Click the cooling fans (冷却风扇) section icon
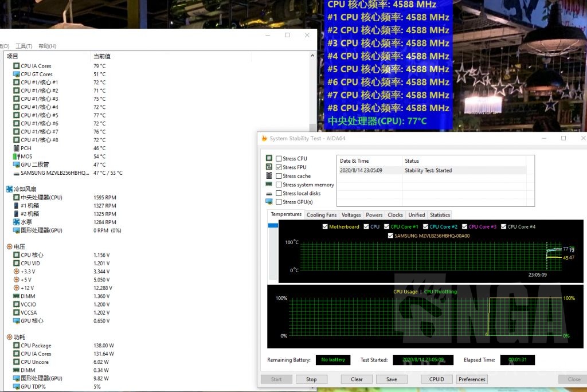 tap(9, 189)
